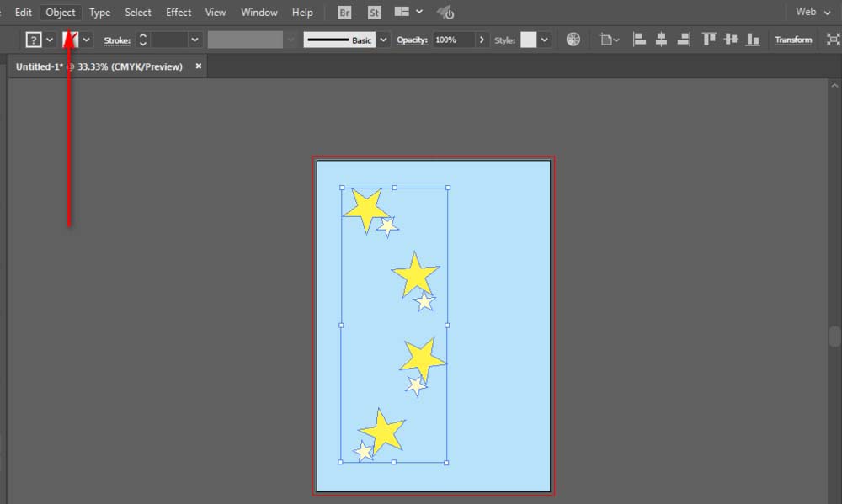This screenshot has height=504, width=842.
Task: Click the scroll up arrow of canvas
Action: pyautogui.click(x=834, y=85)
